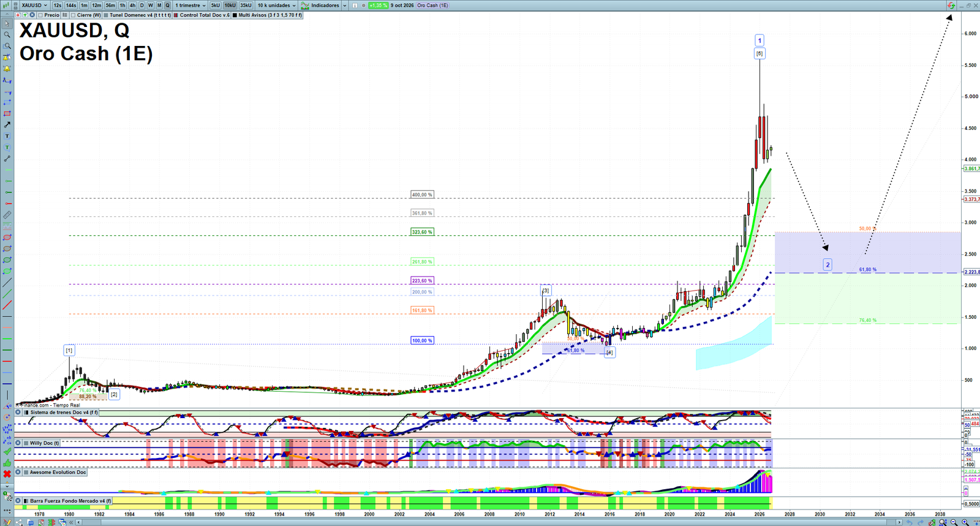Open the XAUUSD symbol dropdown
980x526 pixels.
[34, 6]
